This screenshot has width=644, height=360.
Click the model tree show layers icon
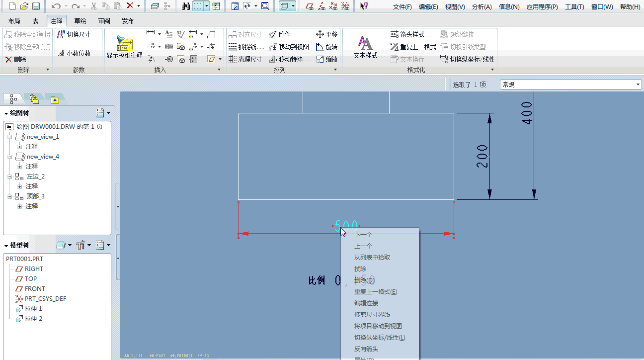click(61, 245)
